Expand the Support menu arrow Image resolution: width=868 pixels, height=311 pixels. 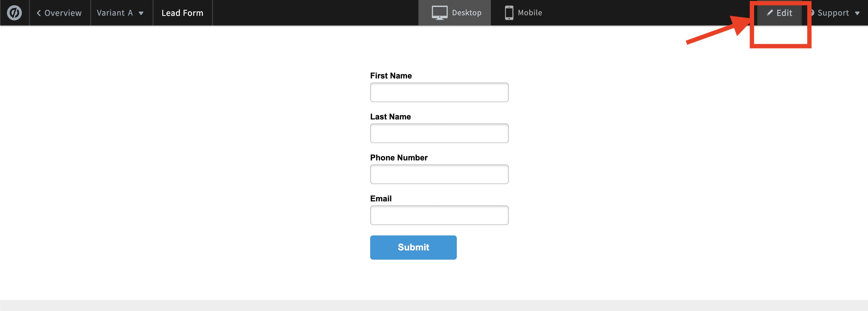tap(857, 13)
